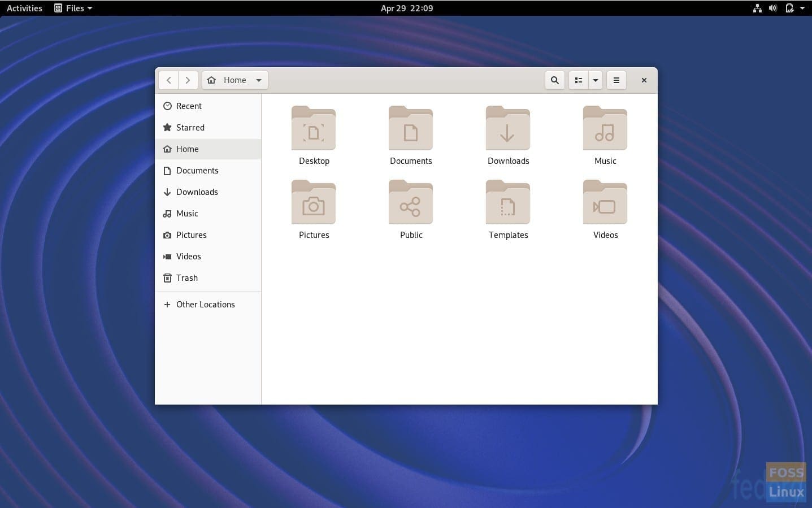The height and width of the screenshot is (508, 812).
Task: Select Home in the sidebar
Action: 208,149
